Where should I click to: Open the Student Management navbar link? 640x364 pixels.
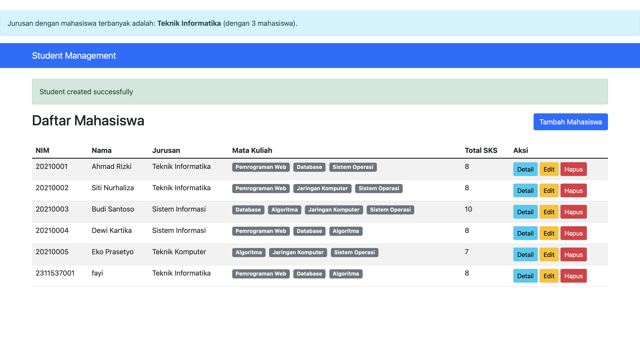pos(74,56)
